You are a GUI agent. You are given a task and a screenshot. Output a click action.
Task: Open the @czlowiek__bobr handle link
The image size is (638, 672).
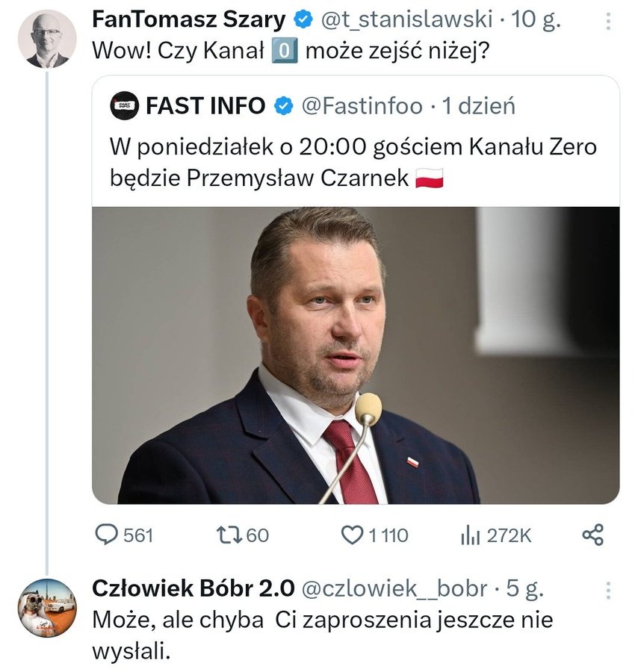click(395, 588)
